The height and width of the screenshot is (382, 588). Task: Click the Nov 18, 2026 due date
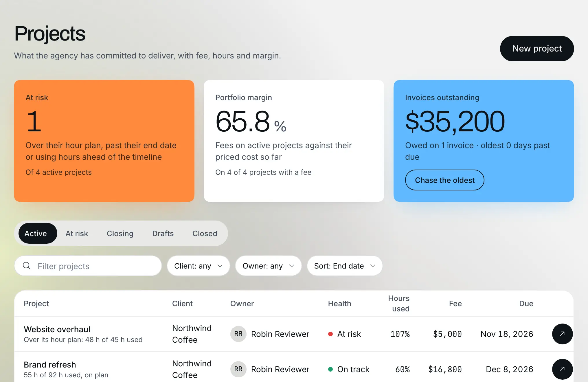click(x=507, y=334)
